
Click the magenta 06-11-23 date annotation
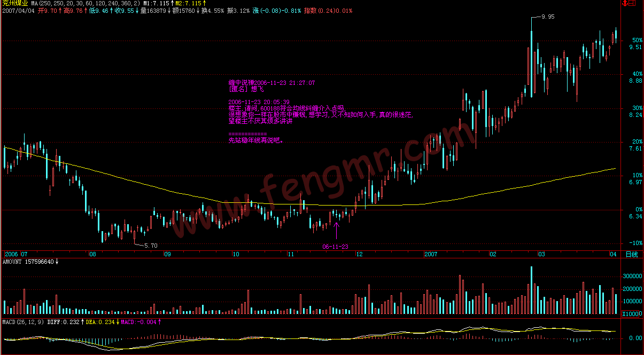(x=336, y=247)
